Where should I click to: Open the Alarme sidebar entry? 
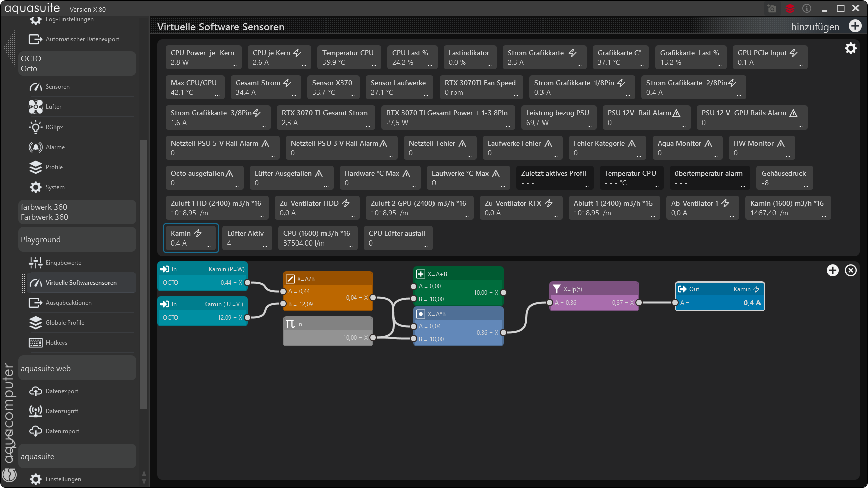(55, 147)
